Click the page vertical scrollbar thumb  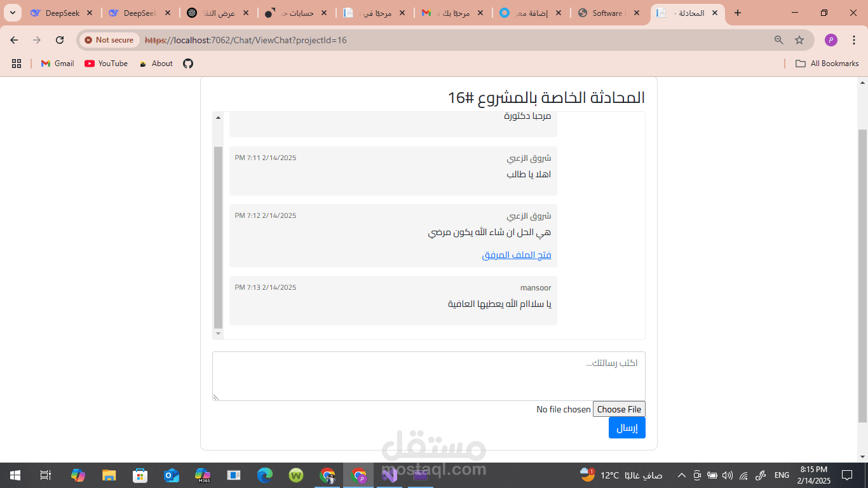[862, 276]
